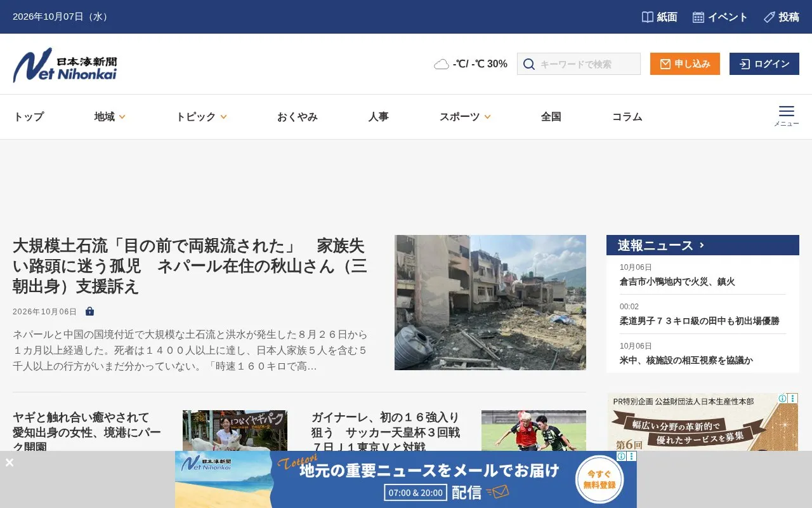This screenshot has height=508, width=812.
Task: Click the orange 申し込み button
Action: (x=685, y=64)
